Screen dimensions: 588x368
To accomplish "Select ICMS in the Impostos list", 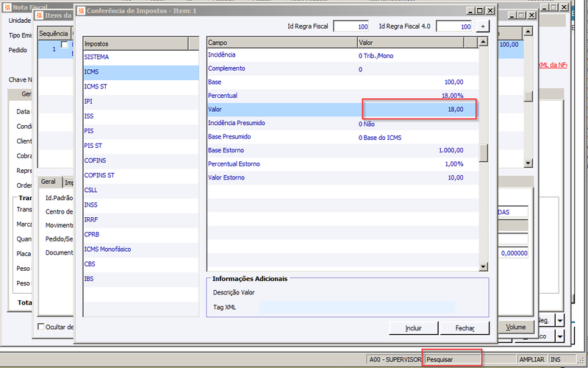I will point(141,71).
